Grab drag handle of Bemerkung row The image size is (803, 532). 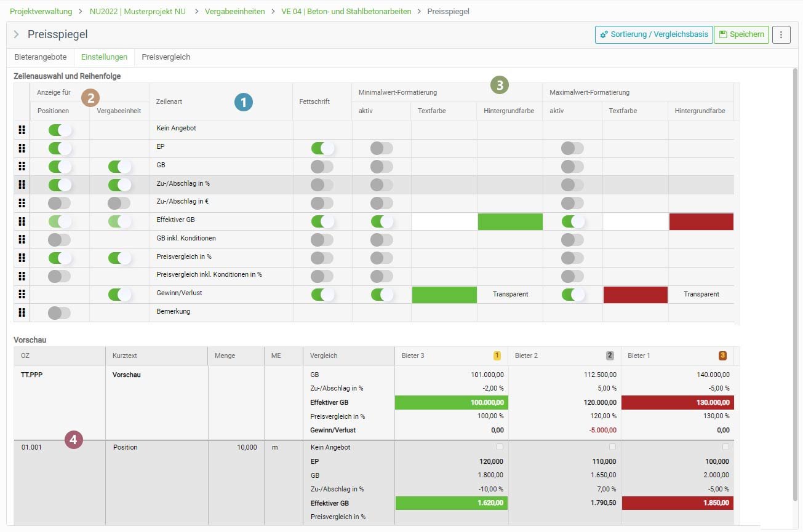tap(22, 312)
